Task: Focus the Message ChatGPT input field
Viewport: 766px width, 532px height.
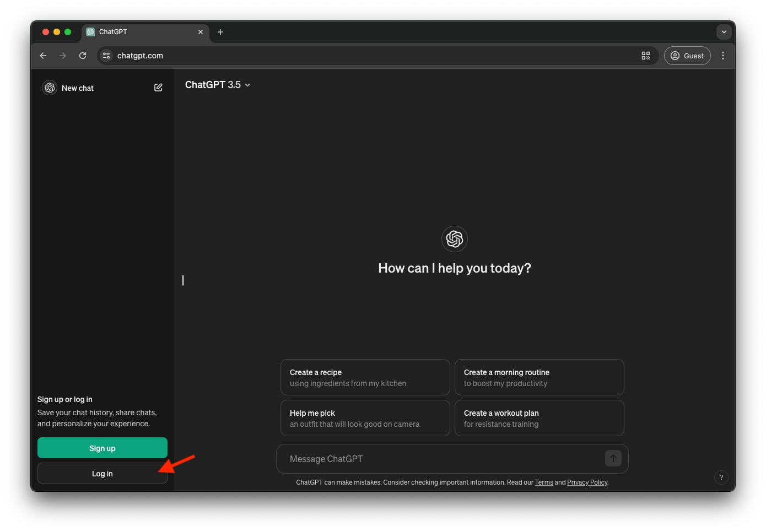Action: point(441,459)
